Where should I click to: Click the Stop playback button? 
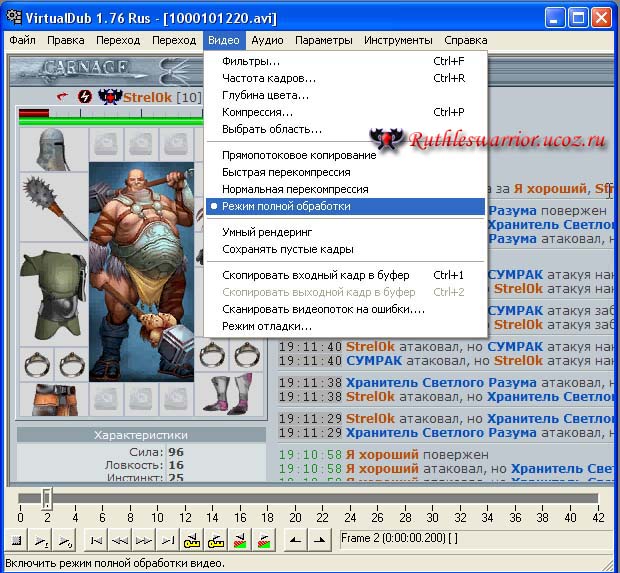[16, 540]
